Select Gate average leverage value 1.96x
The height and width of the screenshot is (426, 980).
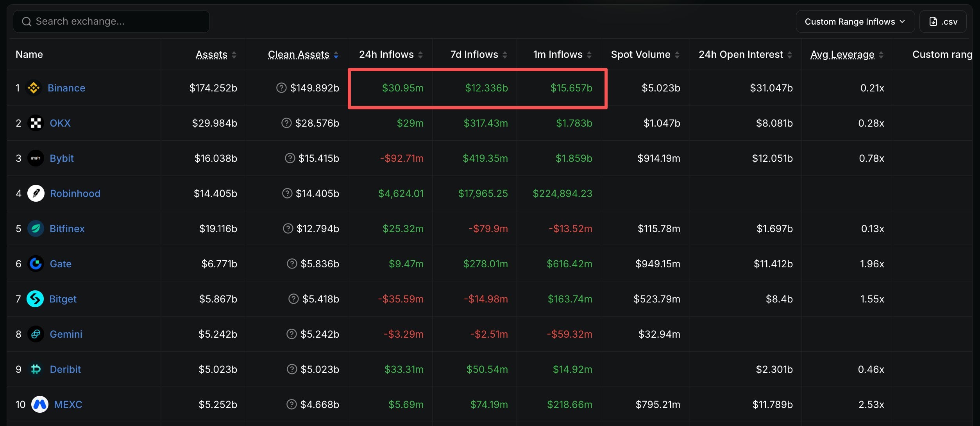point(872,264)
